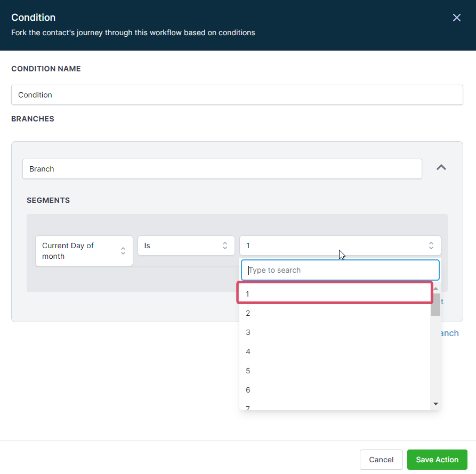Viewport: 476px width, 474px height.
Task: Choose option 3 in dropdown list
Action: pos(334,332)
